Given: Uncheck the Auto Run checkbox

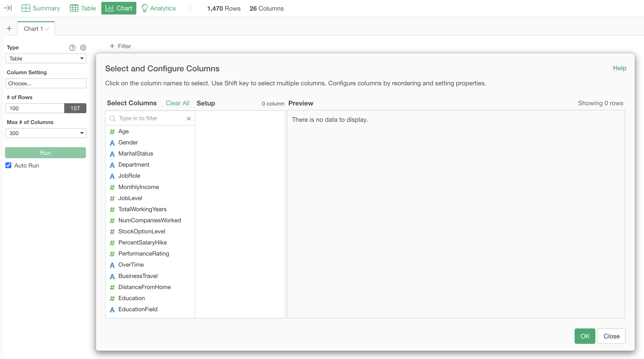Looking at the screenshot, I should [x=9, y=165].
